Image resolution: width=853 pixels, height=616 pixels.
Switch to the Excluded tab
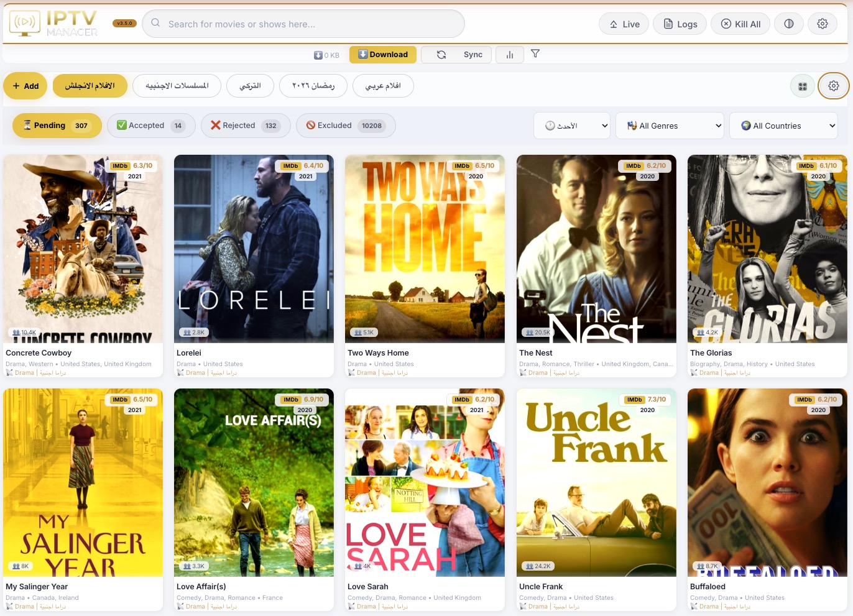pyautogui.click(x=346, y=126)
